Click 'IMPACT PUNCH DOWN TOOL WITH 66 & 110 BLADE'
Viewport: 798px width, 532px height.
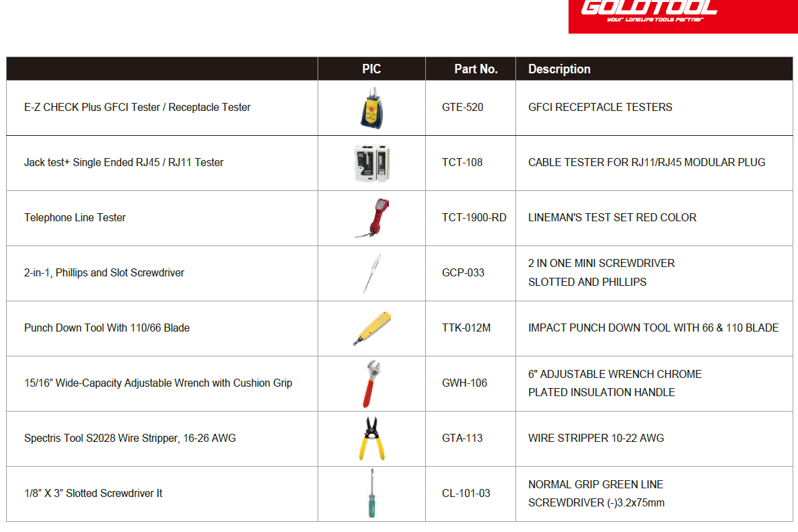(653, 328)
